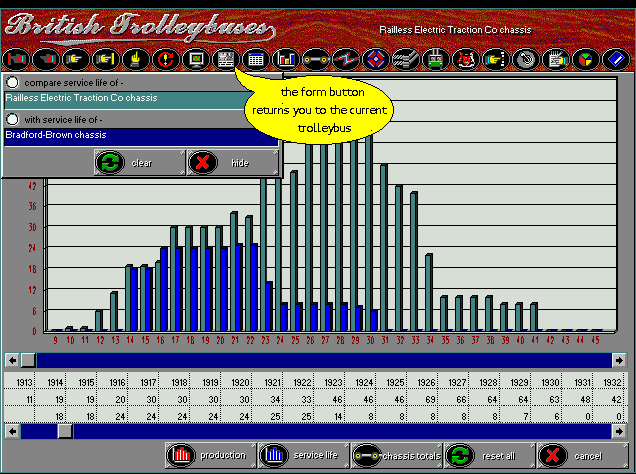The width and height of the screenshot is (636, 474).
Task: Click the chassis totals button
Action: [x=395, y=455]
